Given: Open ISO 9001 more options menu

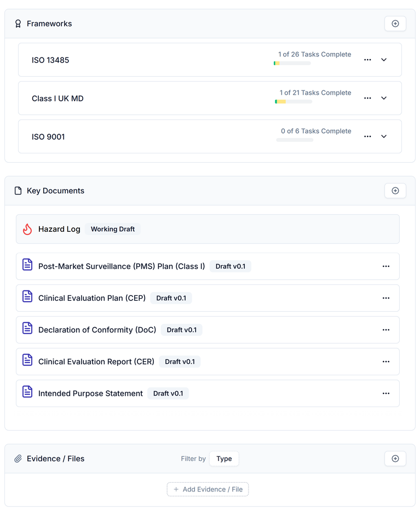Looking at the screenshot, I should [x=367, y=136].
